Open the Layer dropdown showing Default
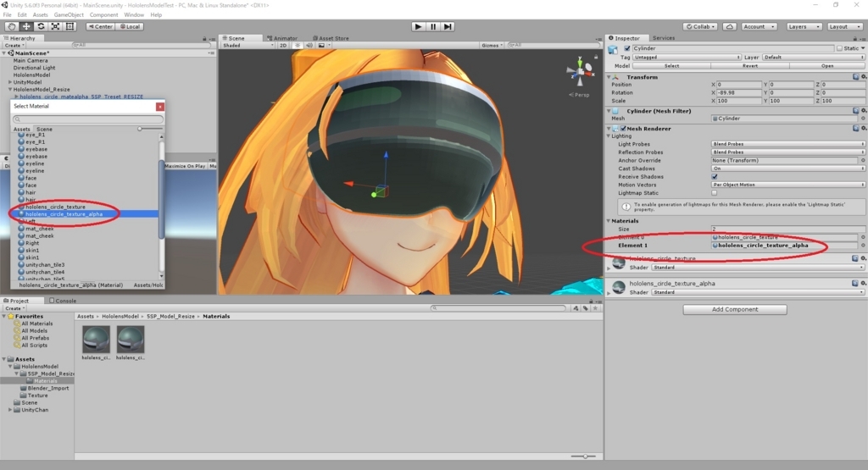This screenshot has width=868, height=470. (x=813, y=57)
